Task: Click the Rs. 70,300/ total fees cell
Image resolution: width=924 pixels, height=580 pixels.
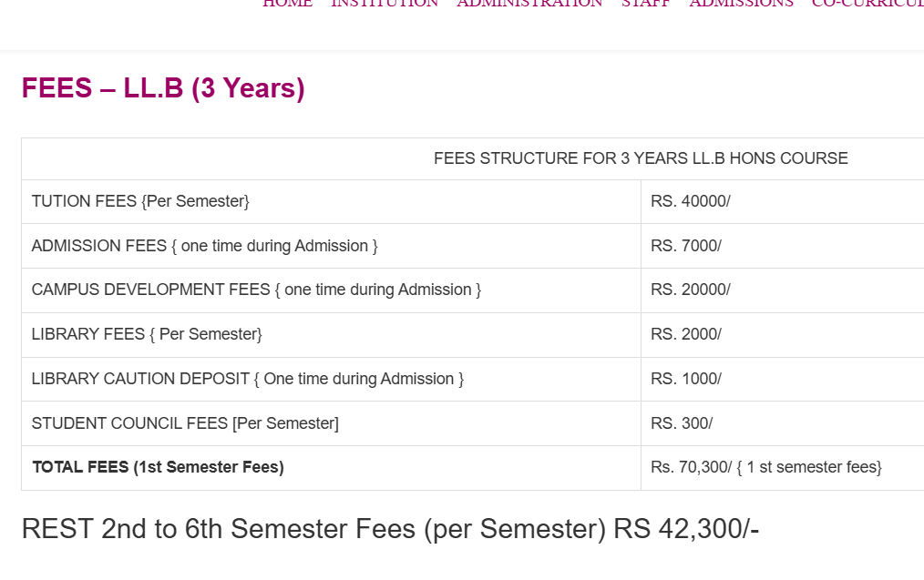Action: (x=765, y=467)
